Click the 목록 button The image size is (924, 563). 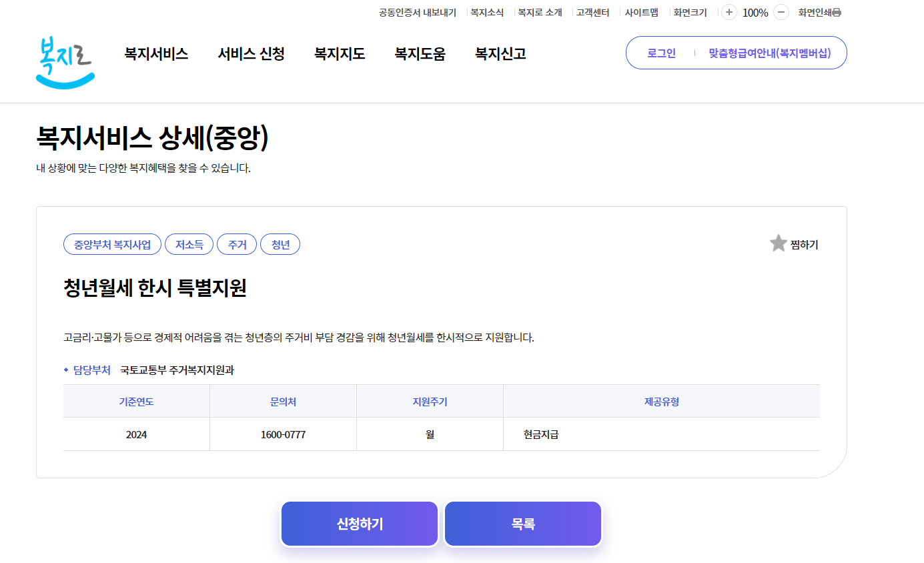(x=522, y=524)
